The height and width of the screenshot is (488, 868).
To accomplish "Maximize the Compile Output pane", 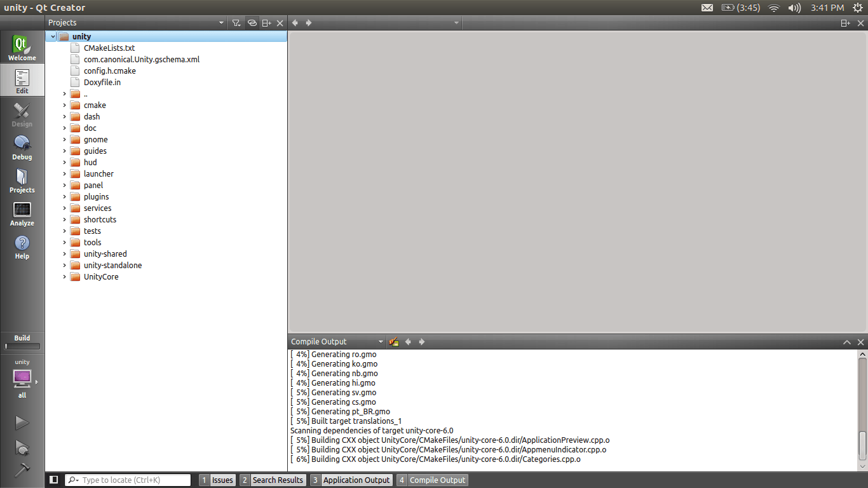I will click(847, 342).
